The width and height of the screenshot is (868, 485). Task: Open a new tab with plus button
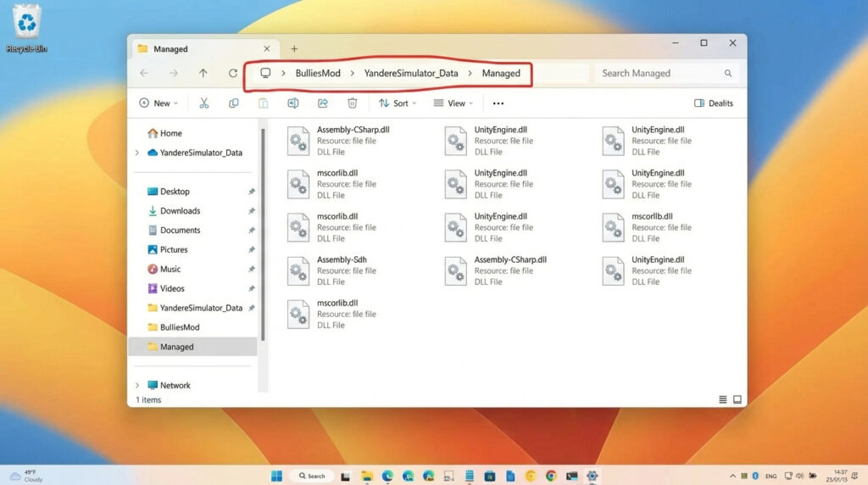click(x=294, y=49)
